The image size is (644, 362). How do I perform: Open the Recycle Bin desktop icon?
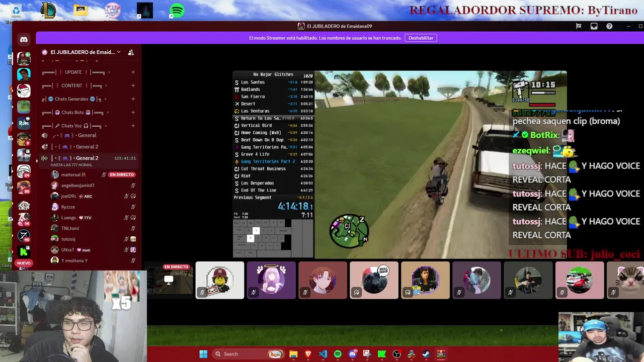pyautogui.click(x=16, y=11)
